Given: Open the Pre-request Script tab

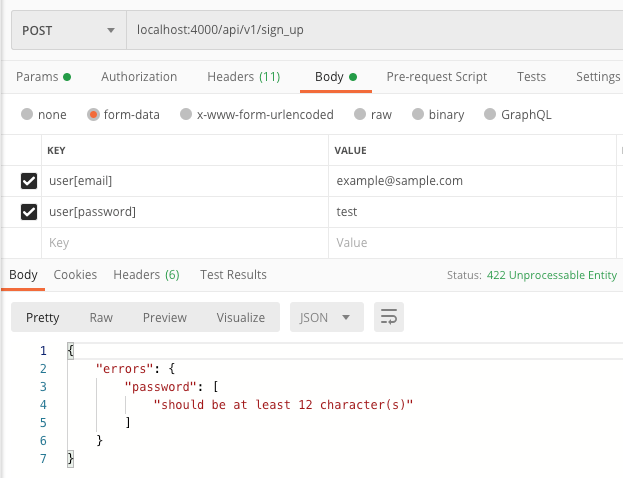Looking at the screenshot, I should [x=437, y=77].
